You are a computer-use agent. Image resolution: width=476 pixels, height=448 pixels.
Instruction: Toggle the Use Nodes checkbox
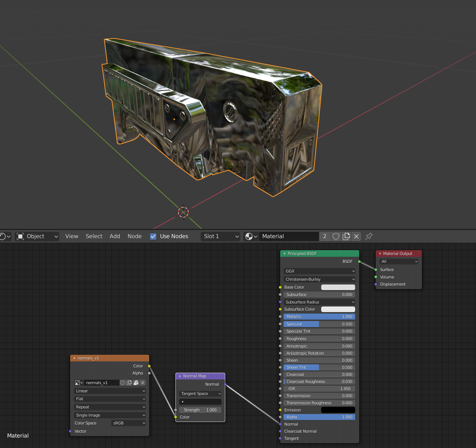[x=153, y=236]
